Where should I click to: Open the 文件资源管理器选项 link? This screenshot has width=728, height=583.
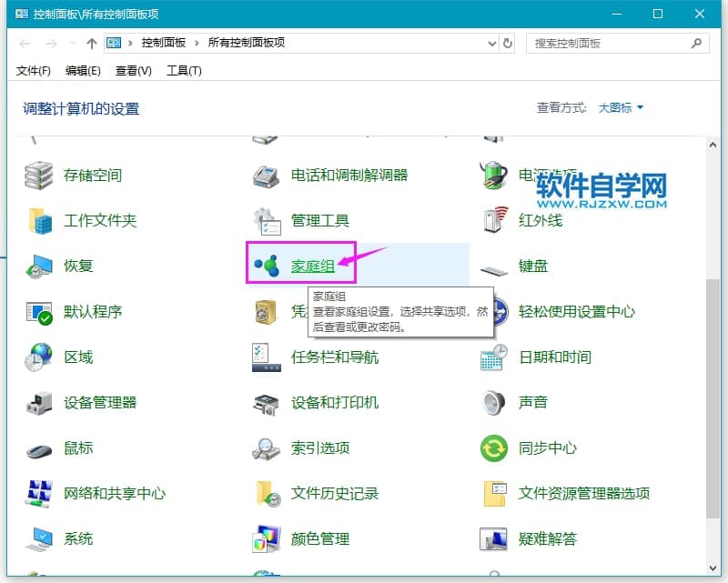click(x=583, y=493)
